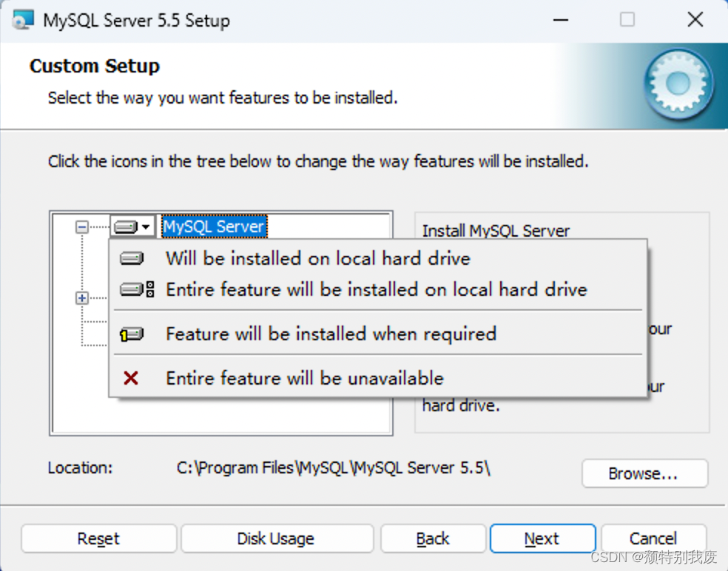Choose 'Entire feature will be unavailable'
The height and width of the screenshot is (571, 728).
303,378
